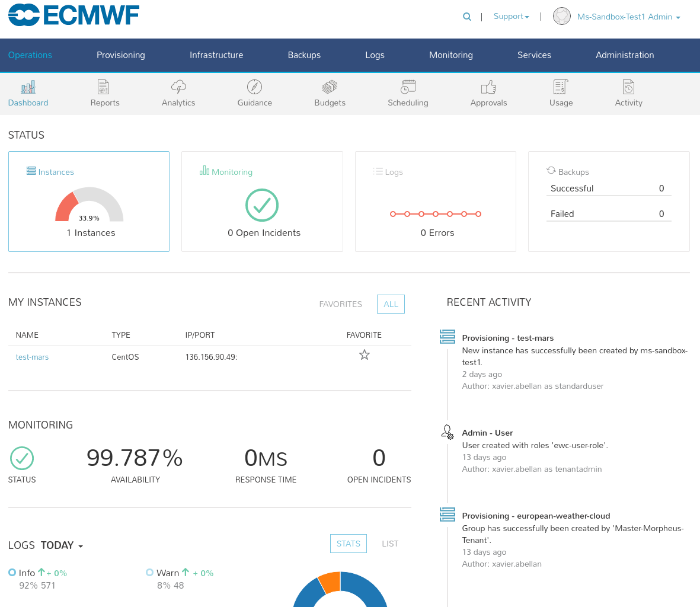Viewport: 700px width, 607px height.
Task: Go to the Logs menu
Action: click(375, 55)
